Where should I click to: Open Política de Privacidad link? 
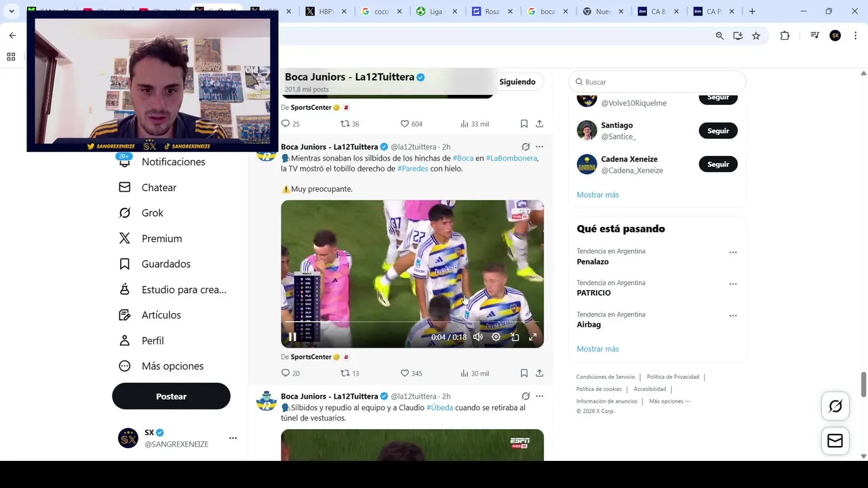pyautogui.click(x=673, y=377)
